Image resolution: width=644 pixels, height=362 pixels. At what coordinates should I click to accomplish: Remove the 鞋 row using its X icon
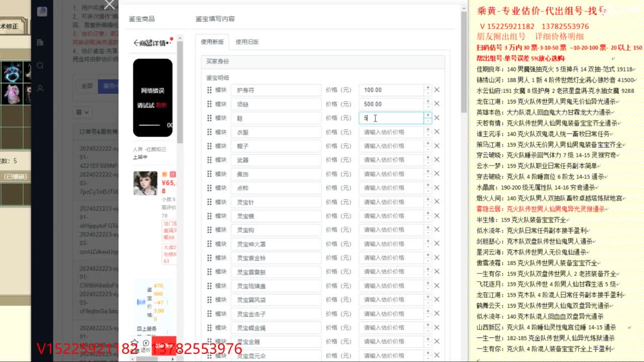(437, 118)
